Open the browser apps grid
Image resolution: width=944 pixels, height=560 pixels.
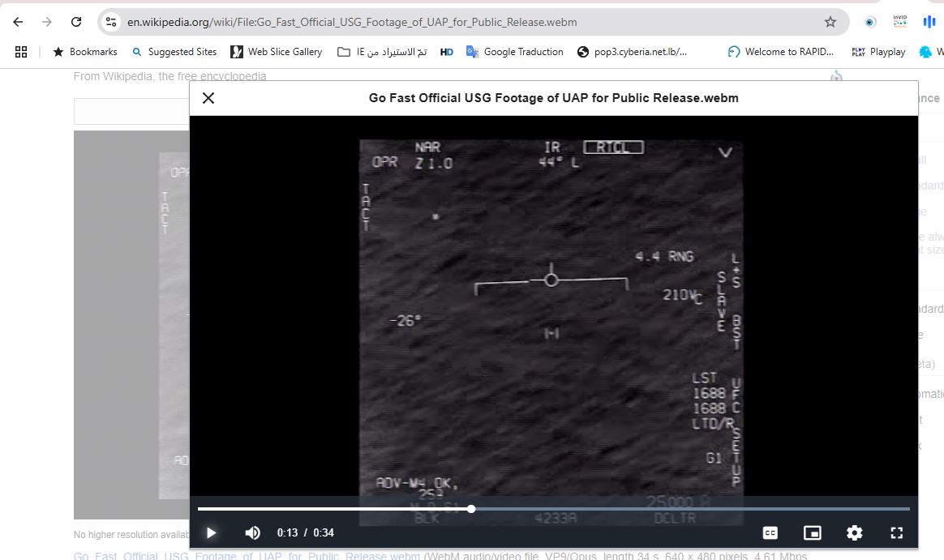tap(21, 52)
